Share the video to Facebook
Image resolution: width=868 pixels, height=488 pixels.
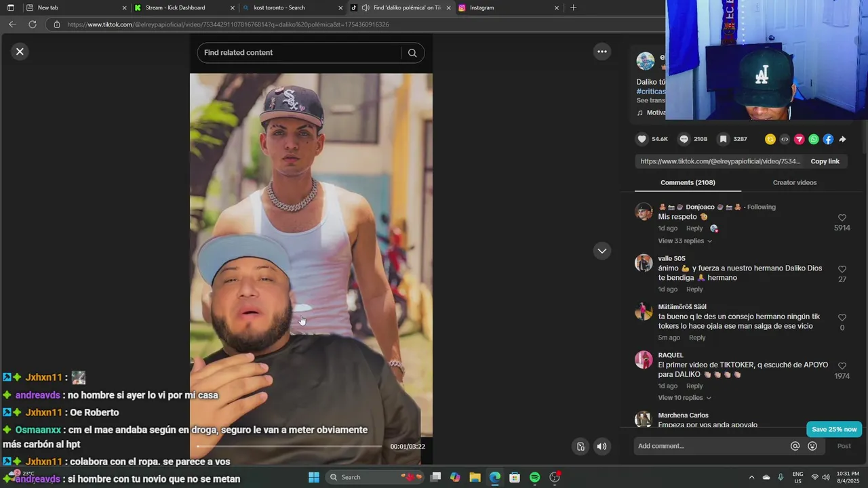(x=828, y=139)
